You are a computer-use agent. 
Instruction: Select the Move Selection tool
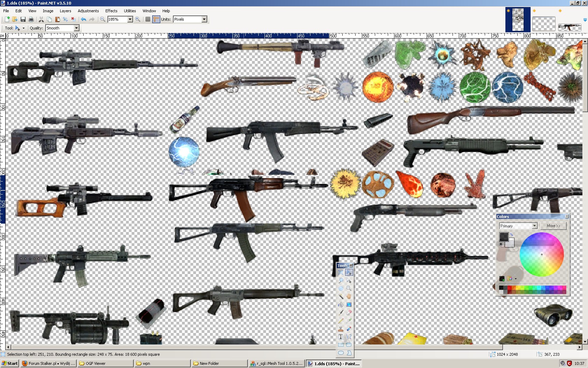point(349,280)
